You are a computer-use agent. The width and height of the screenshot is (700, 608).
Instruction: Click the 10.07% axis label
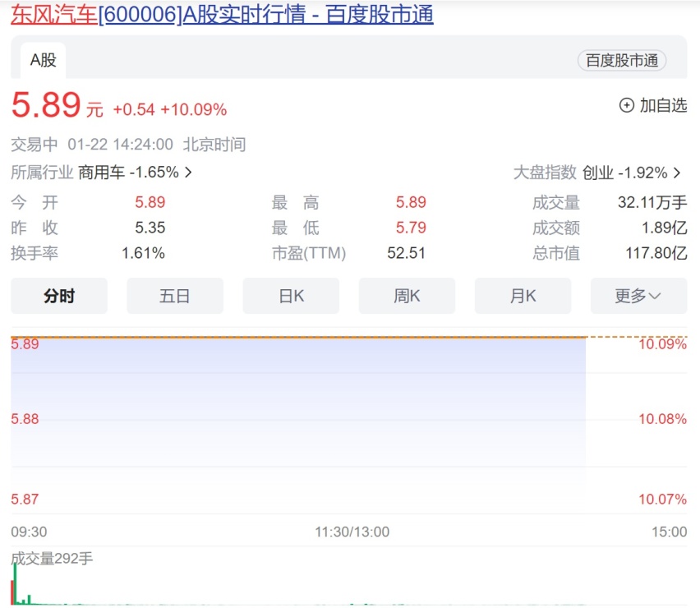tap(662, 499)
